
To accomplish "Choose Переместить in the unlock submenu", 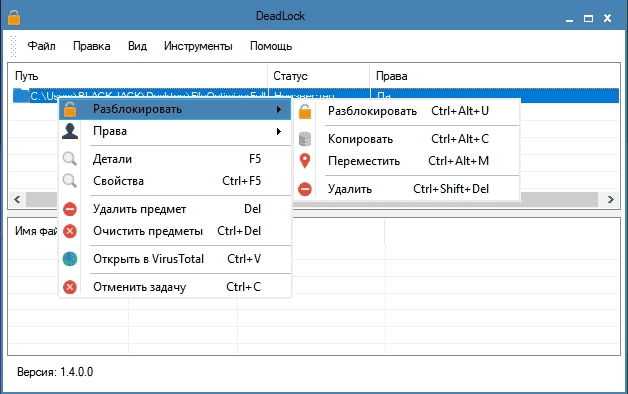I will tap(407, 161).
